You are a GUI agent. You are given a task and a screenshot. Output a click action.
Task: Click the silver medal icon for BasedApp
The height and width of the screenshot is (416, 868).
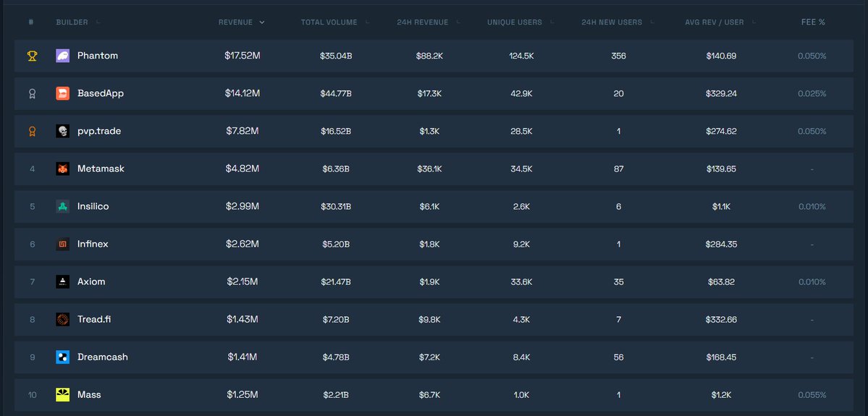32,93
